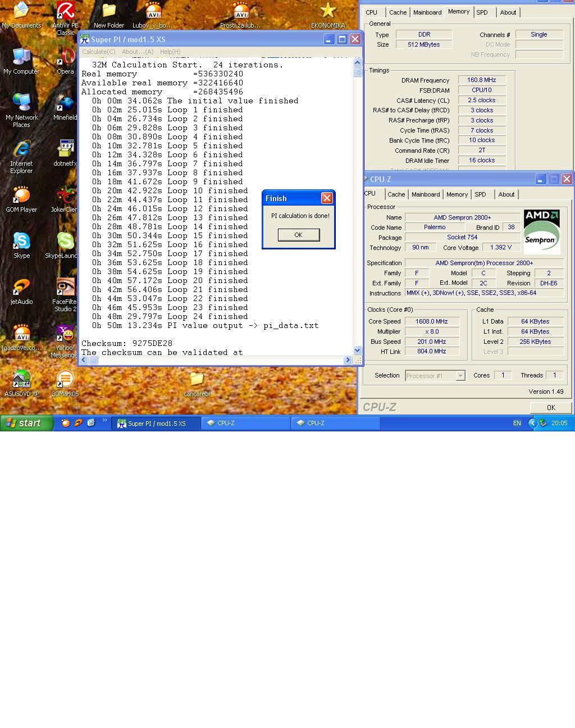
Task: Click Super PI vertical scrollbar down arrow
Action: pos(357,351)
